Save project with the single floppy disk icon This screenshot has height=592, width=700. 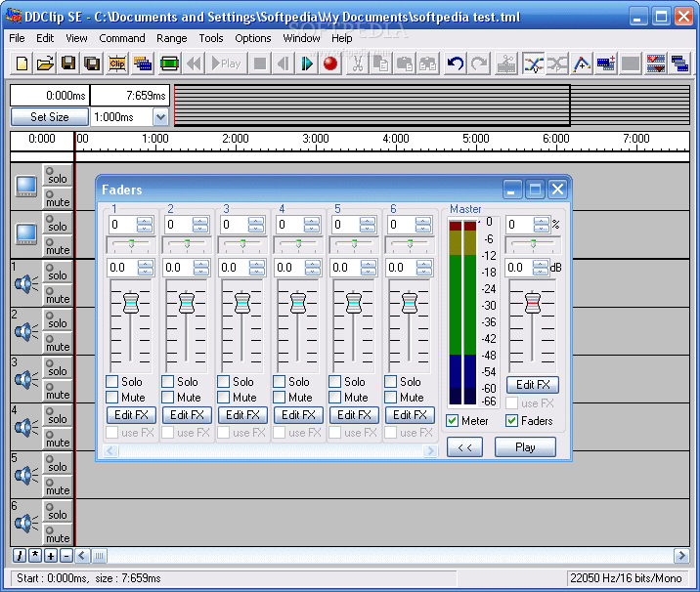coord(68,63)
